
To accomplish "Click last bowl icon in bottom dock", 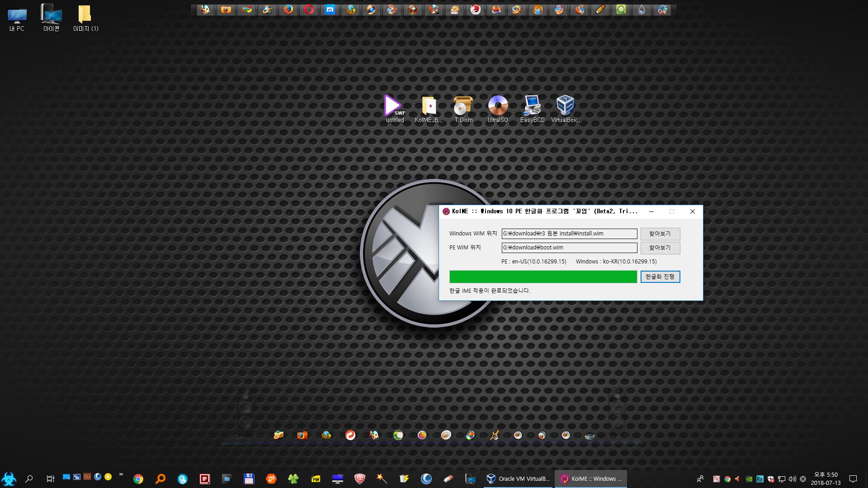I will coord(590,436).
